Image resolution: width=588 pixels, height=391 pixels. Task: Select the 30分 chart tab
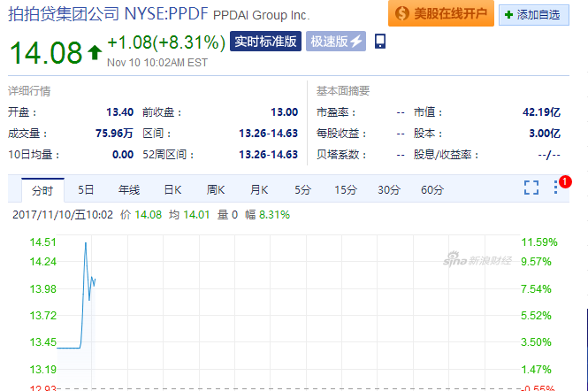tap(389, 190)
